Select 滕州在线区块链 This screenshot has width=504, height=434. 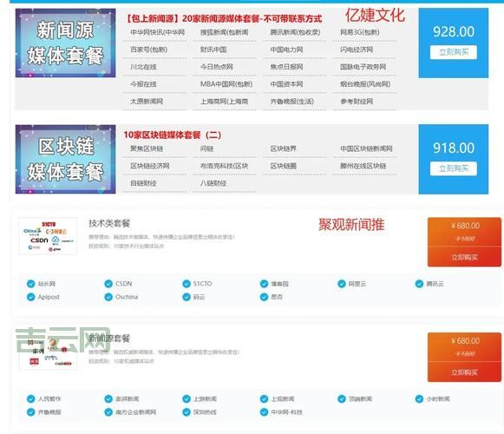[x=363, y=167]
